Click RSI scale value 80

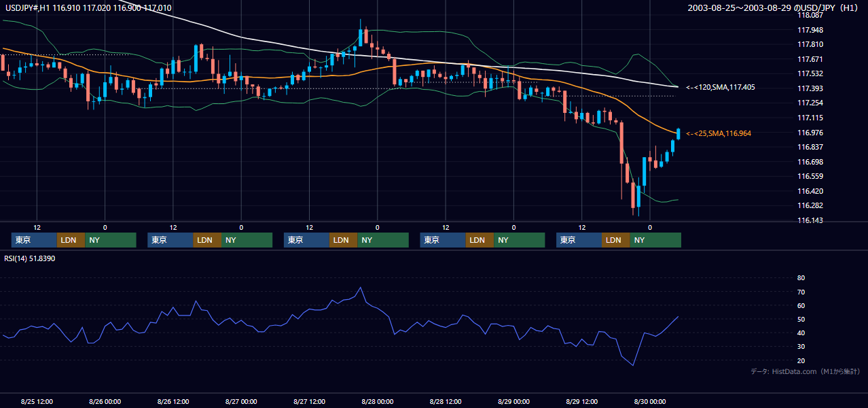[801, 278]
